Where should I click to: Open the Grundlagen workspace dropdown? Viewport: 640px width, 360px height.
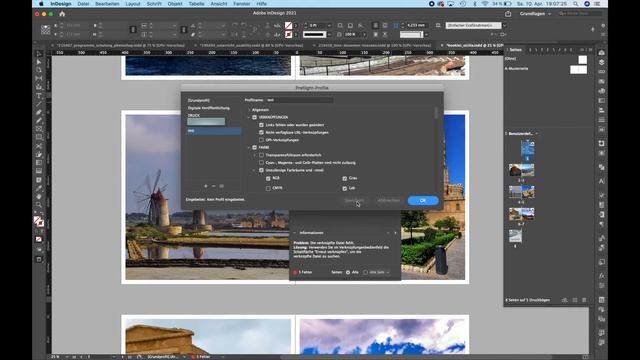535,14
